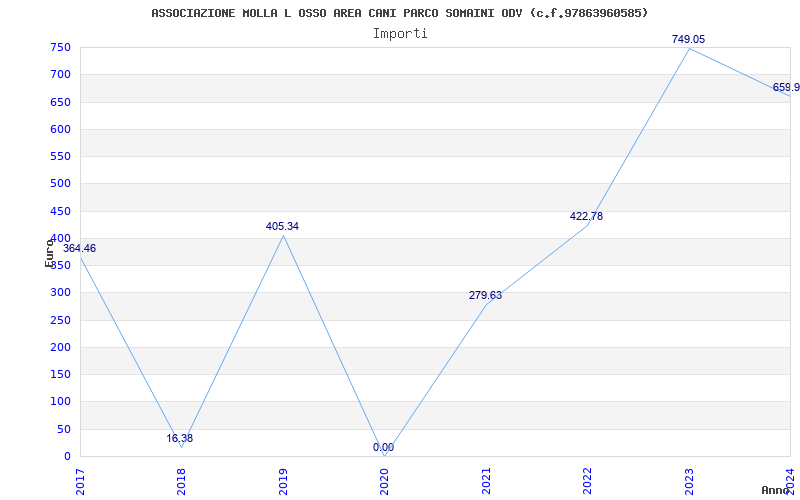Click the Euro y-axis title
This screenshot has height=500, width=800.
pos(49,253)
